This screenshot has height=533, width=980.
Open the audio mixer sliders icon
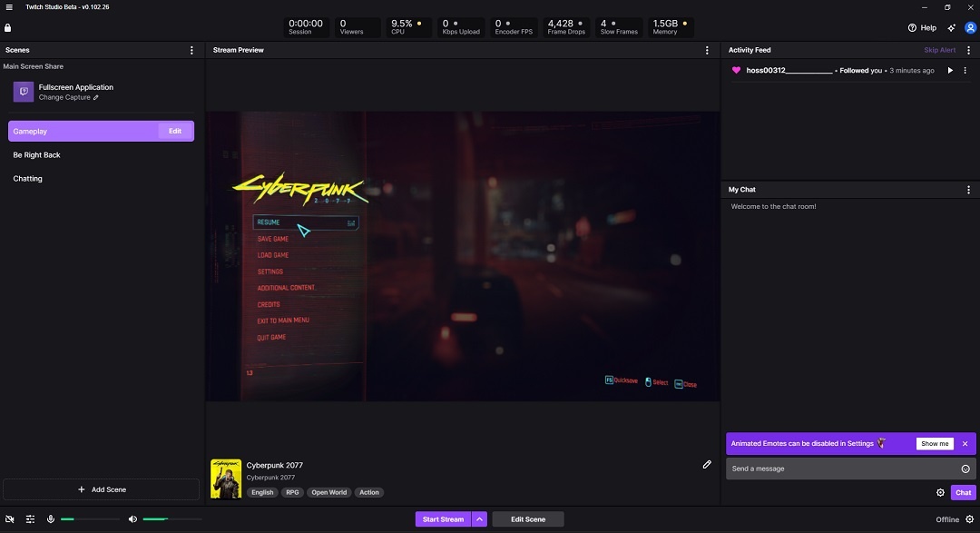coord(30,519)
